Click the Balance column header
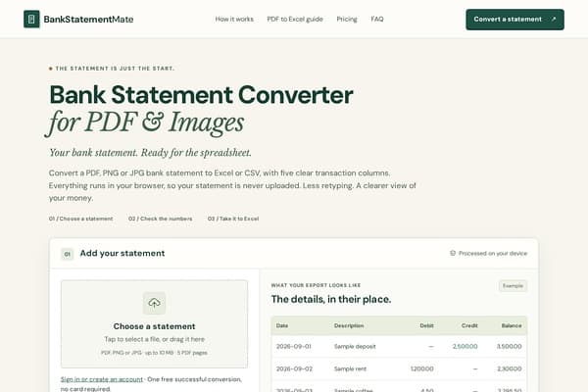 click(x=512, y=325)
